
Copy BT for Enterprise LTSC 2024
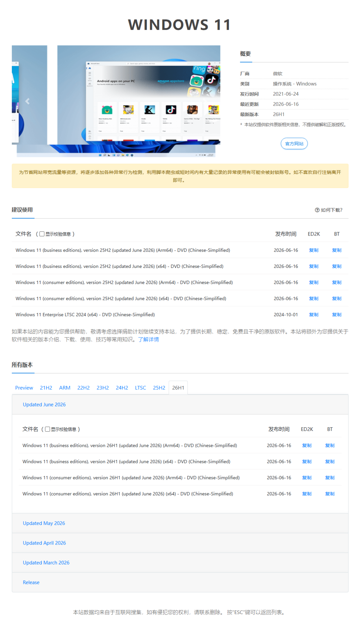(x=337, y=315)
